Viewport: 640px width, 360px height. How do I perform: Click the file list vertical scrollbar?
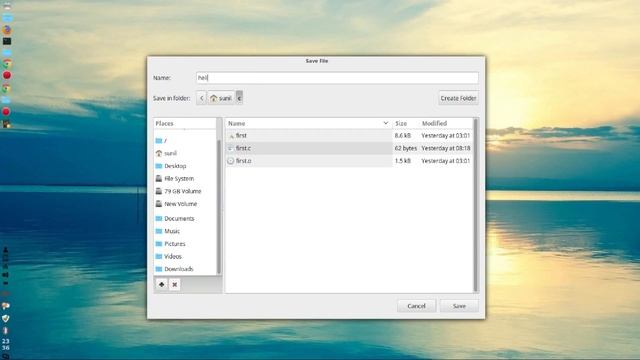click(x=476, y=205)
